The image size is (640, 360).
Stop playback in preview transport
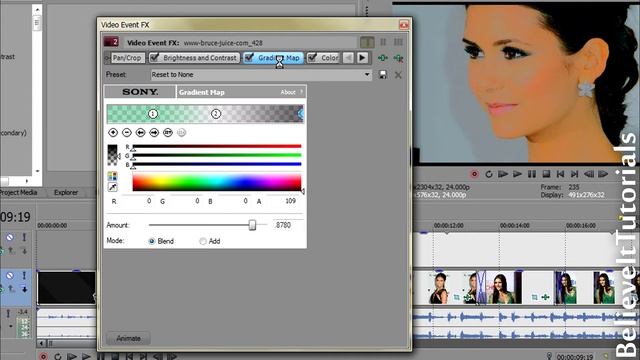(x=546, y=174)
